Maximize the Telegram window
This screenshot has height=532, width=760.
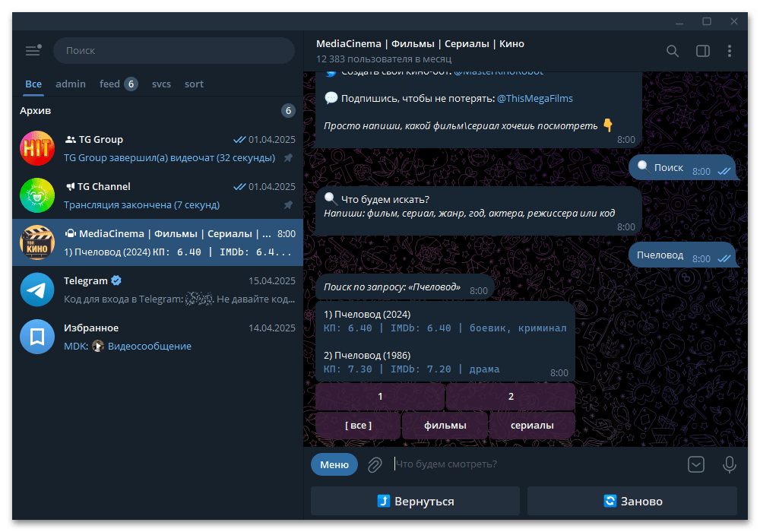point(707,22)
